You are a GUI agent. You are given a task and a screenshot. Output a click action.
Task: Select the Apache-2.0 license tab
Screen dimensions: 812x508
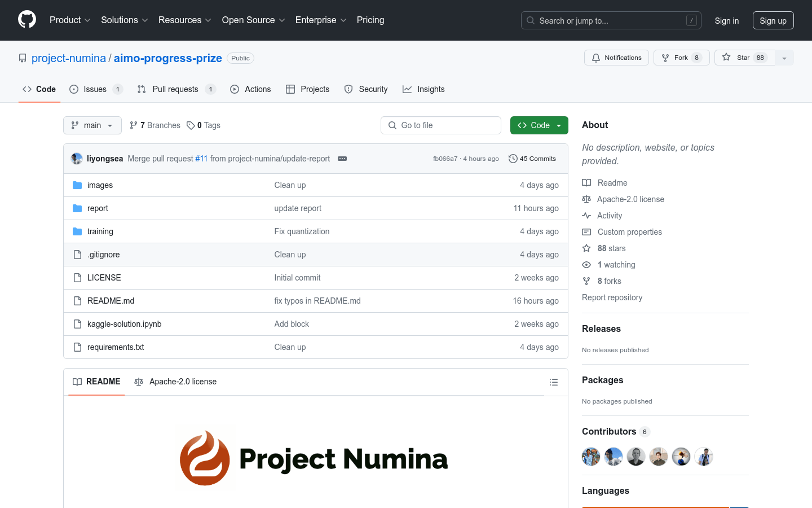175,382
